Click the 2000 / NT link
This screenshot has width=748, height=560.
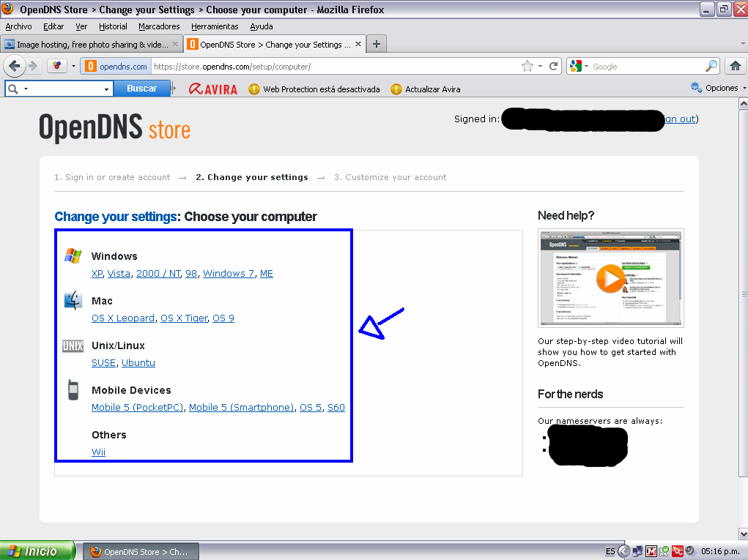[158, 274]
